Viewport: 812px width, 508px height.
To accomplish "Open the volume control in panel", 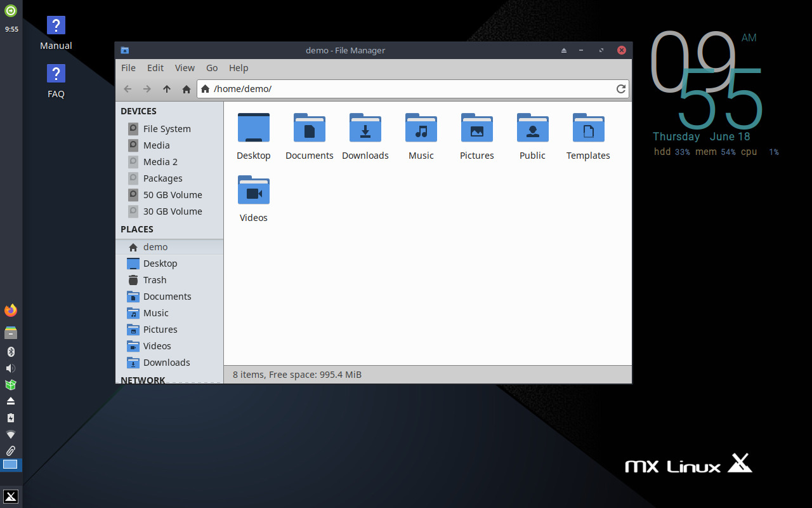I will 11,368.
